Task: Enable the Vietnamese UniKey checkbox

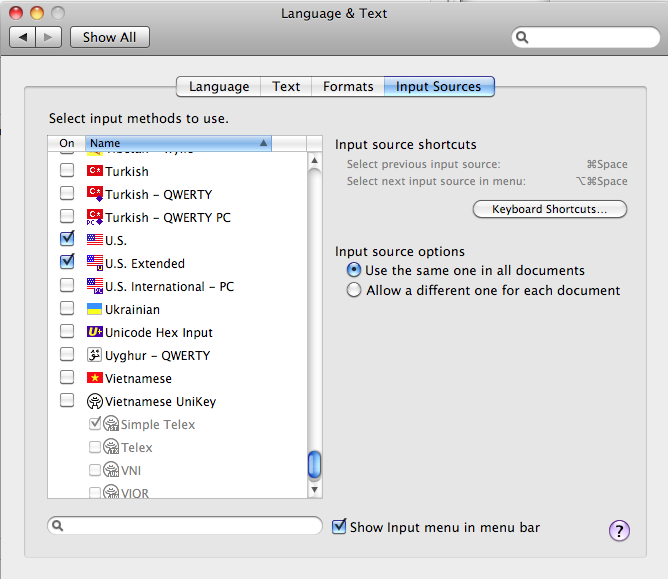Action: click(x=67, y=400)
